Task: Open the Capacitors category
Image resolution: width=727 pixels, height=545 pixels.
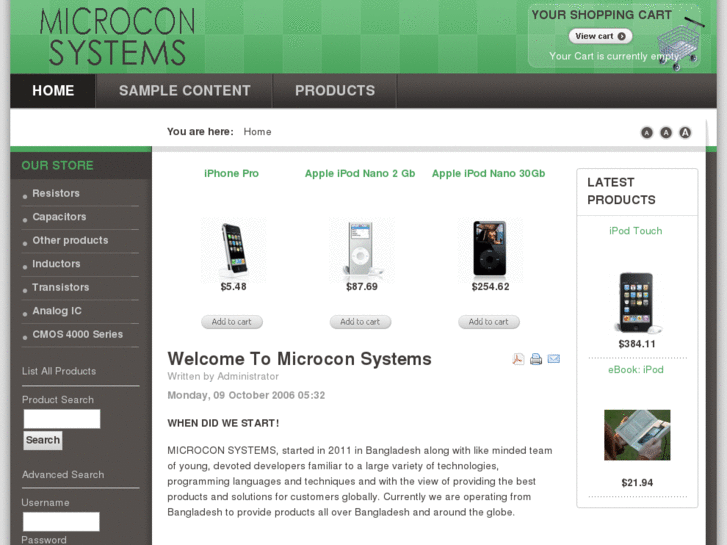Action: click(x=59, y=217)
